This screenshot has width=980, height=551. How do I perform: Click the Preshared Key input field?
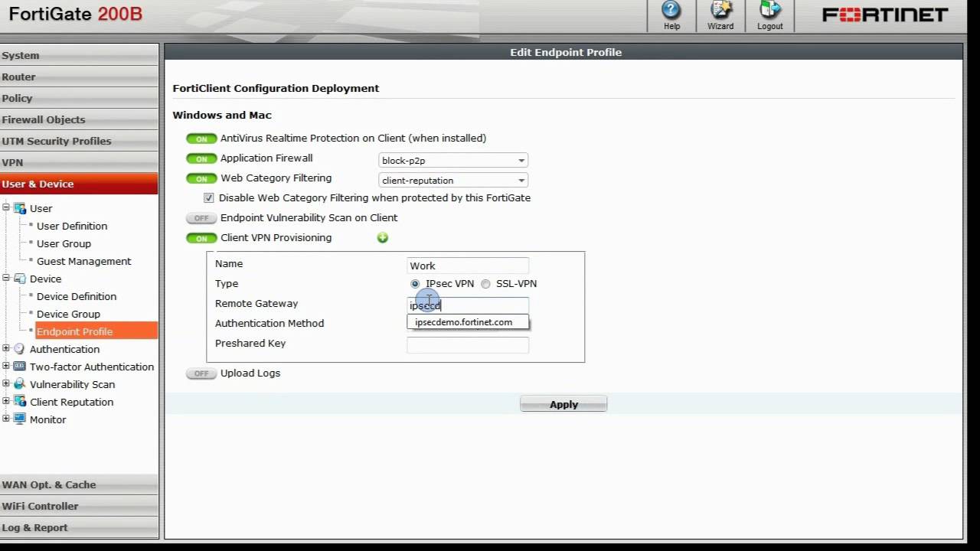[468, 345]
